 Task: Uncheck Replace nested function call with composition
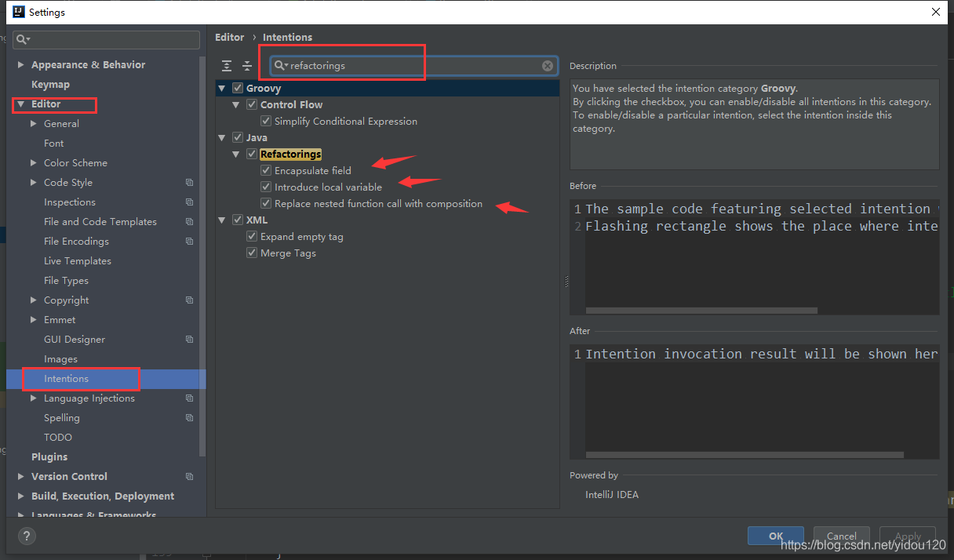point(266,203)
